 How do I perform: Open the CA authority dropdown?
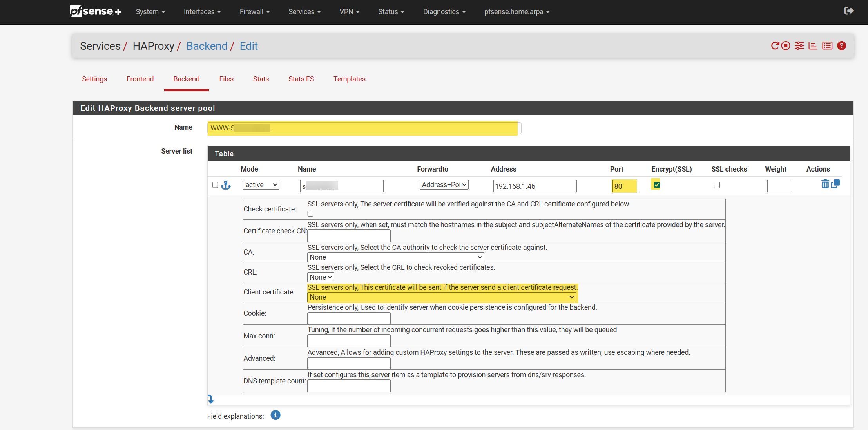[396, 257]
